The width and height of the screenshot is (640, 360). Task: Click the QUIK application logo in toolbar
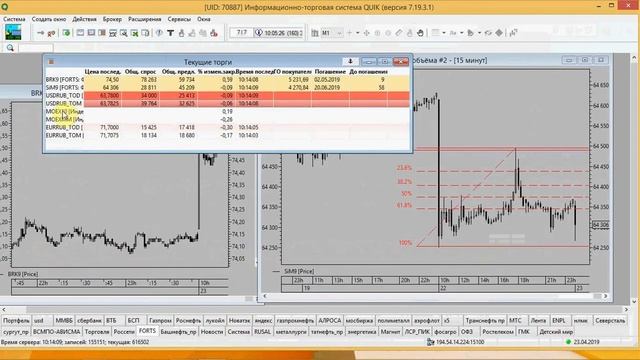[13, 32]
